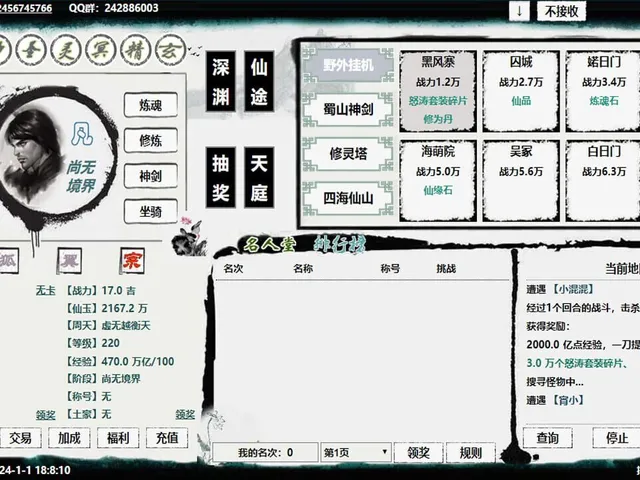Screen dimensions: 640x480
Task: Click the 不接收 button
Action: point(562,11)
